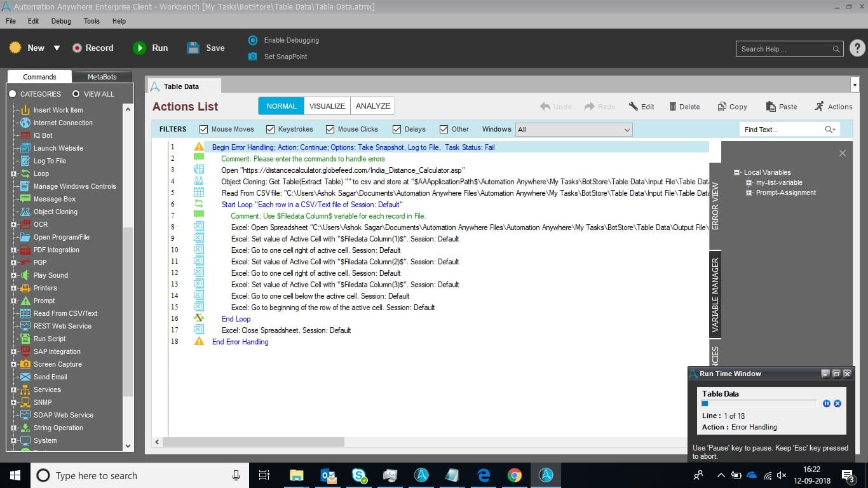Click the Record button icon
868x488 pixels.
point(78,48)
